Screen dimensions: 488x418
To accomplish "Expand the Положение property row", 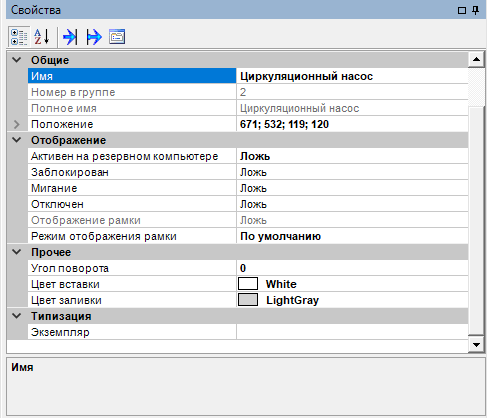I will click(17, 124).
